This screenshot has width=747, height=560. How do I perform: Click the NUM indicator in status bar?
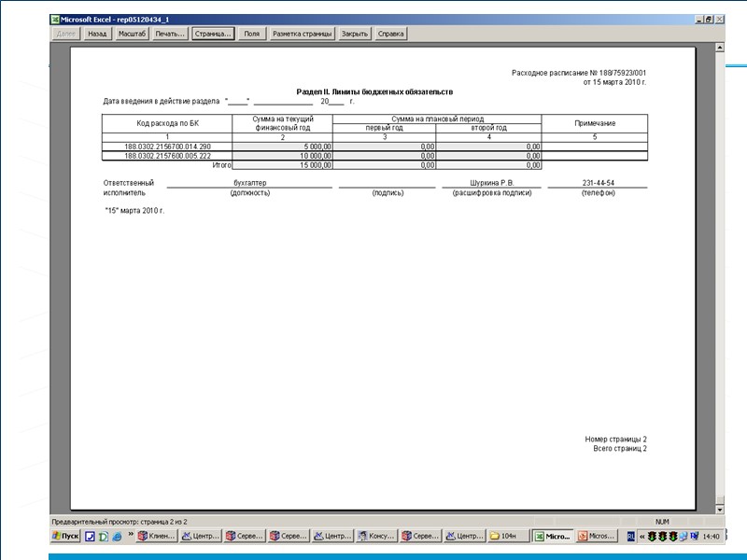pos(662,522)
